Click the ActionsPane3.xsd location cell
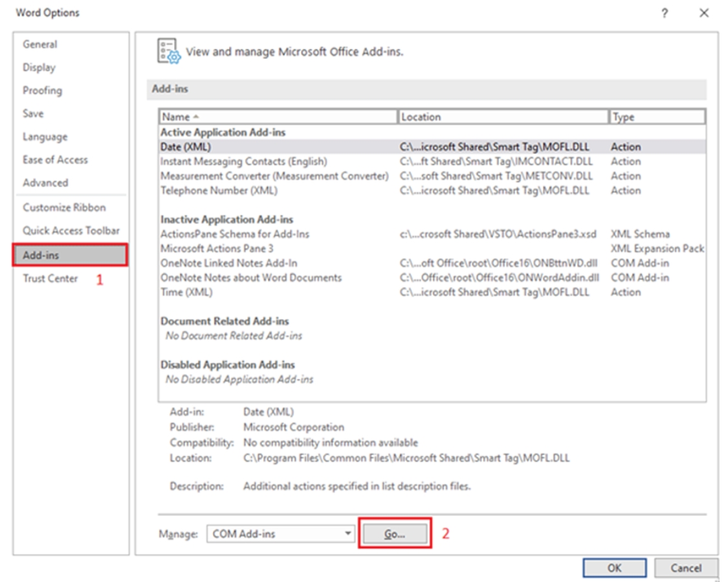 pyautogui.click(x=498, y=234)
